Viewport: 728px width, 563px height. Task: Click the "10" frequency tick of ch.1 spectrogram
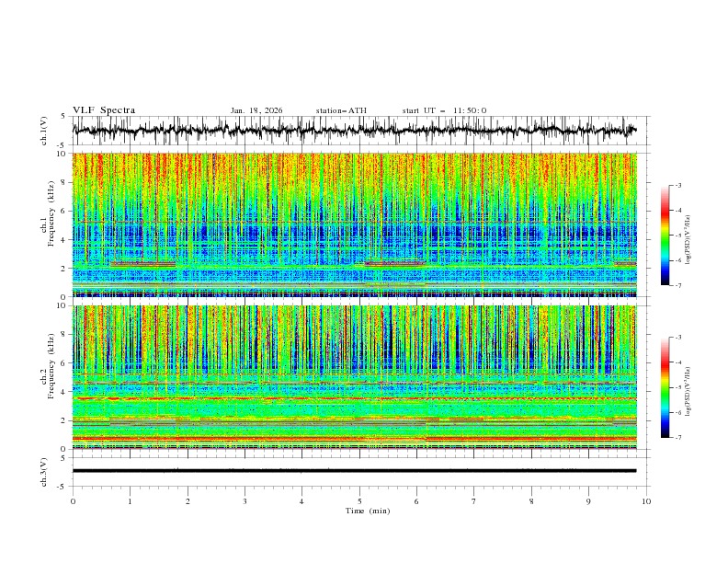coord(63,154)
